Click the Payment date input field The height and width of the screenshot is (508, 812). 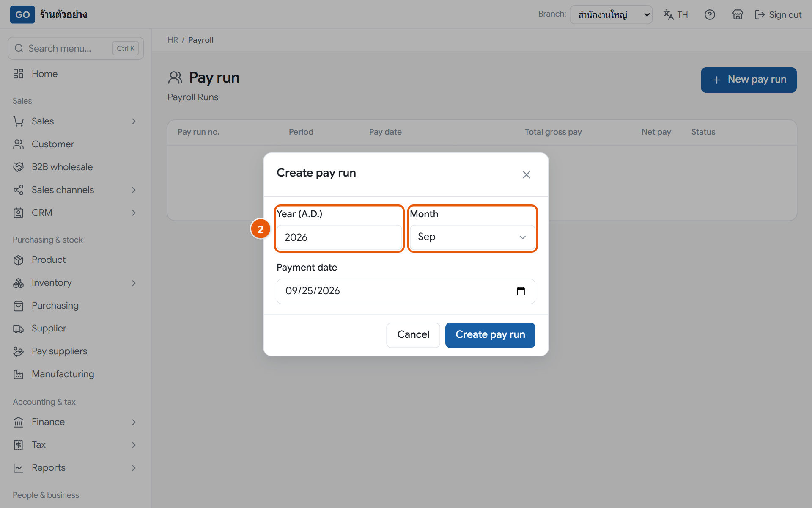(406, 291)
